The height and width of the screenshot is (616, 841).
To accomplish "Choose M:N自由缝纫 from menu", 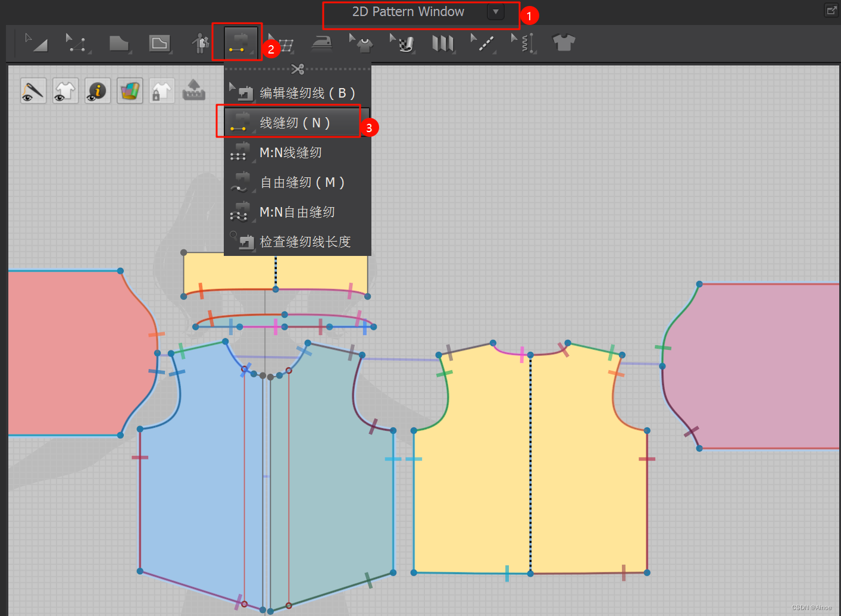I will click(298, 212).
